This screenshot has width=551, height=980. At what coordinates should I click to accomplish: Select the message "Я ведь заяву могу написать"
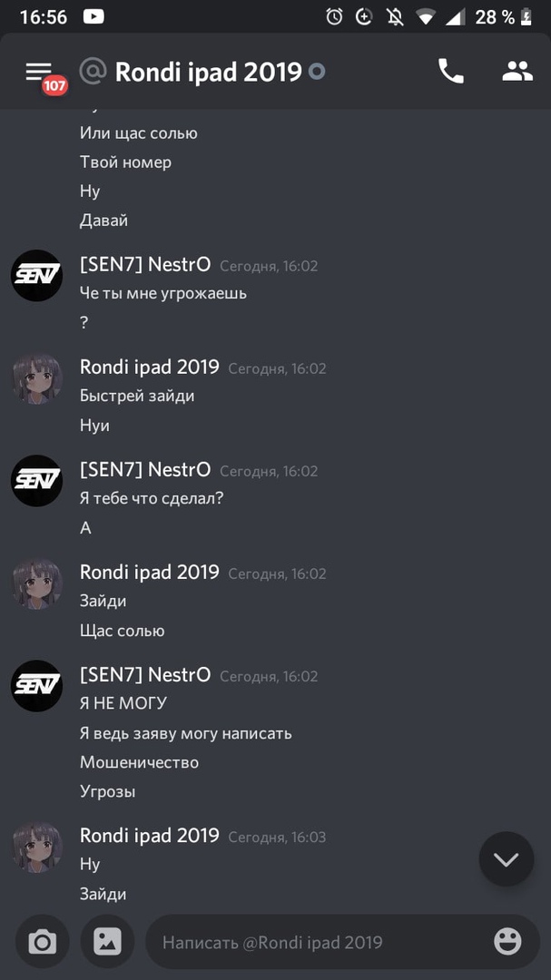click(186, 733)
